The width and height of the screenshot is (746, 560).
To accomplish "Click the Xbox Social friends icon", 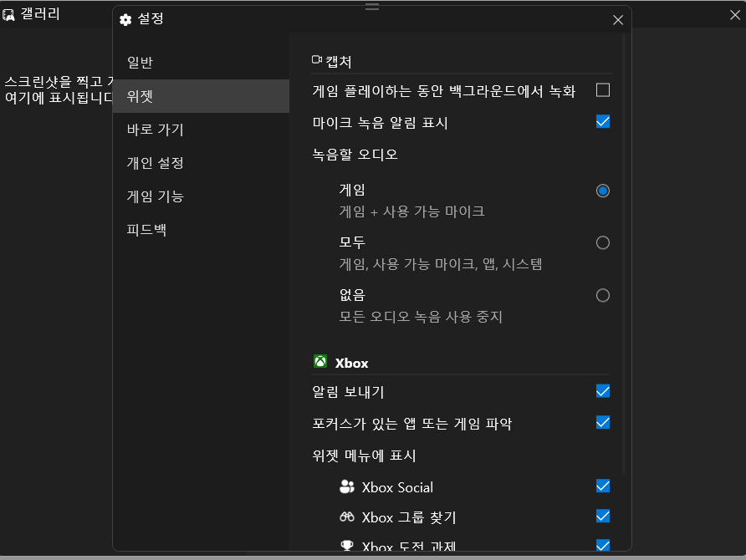I will coord(347,486).
